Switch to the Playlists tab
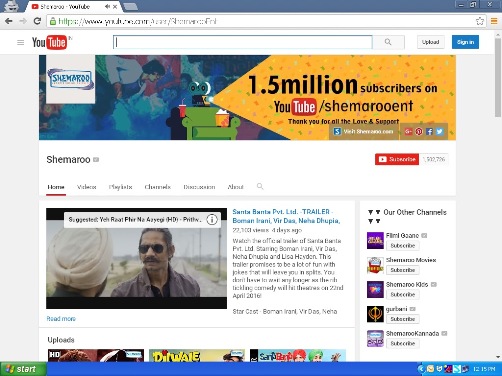Screen dimensions: 502x376 tap(120, 187)
